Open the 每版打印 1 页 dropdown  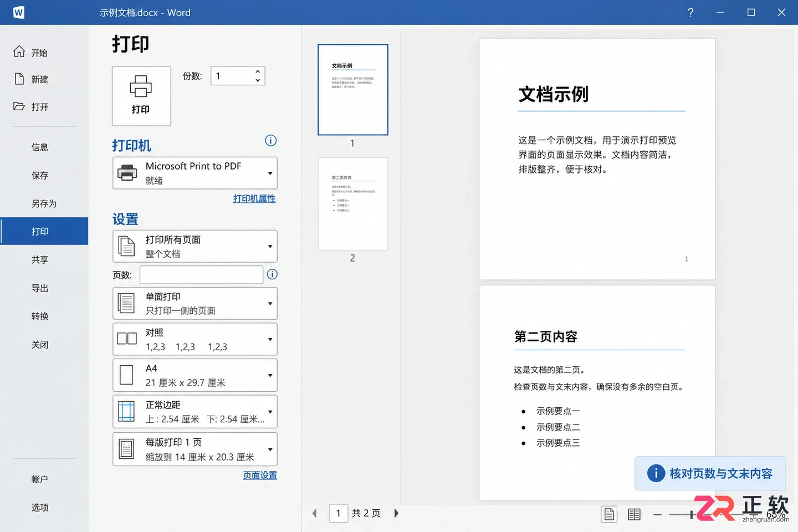point(195,449)
